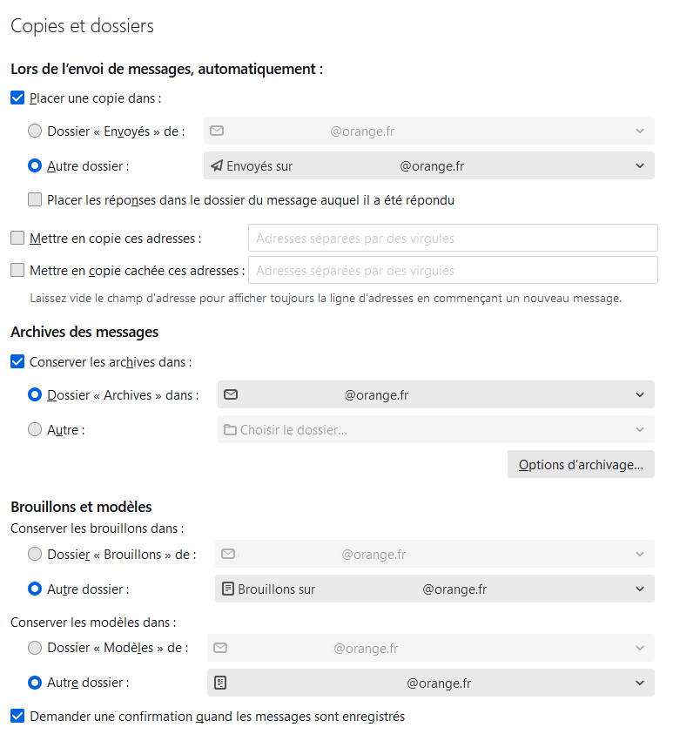Click the template icon in the Modèles Autre dossier dropdown
The image size is (700, 754).
(220, 683)
